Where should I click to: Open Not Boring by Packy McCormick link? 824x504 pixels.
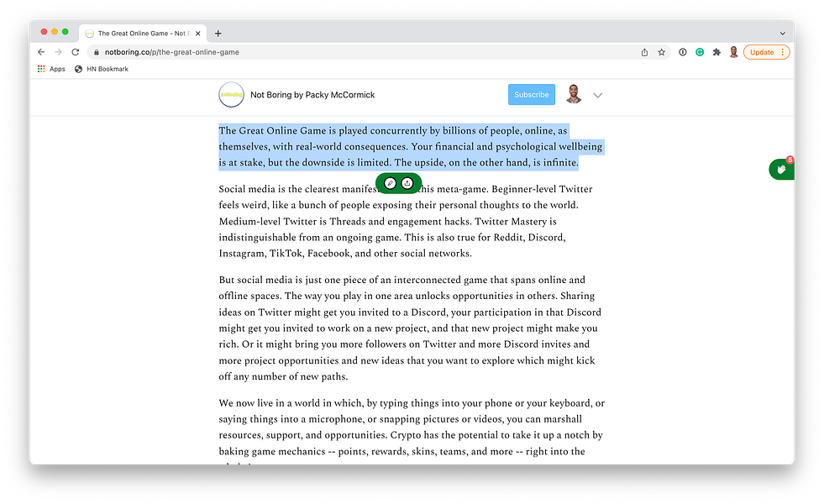312,95
